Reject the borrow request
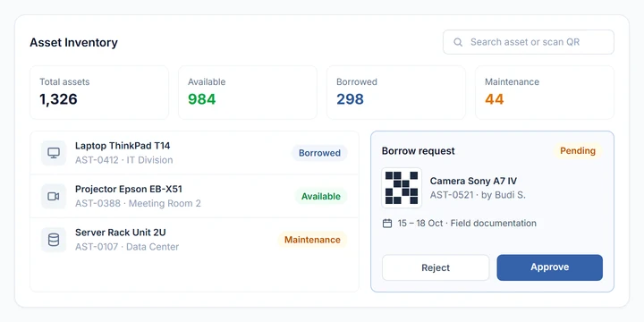Screen dimensions: 644x322 (x=436, y=267)
